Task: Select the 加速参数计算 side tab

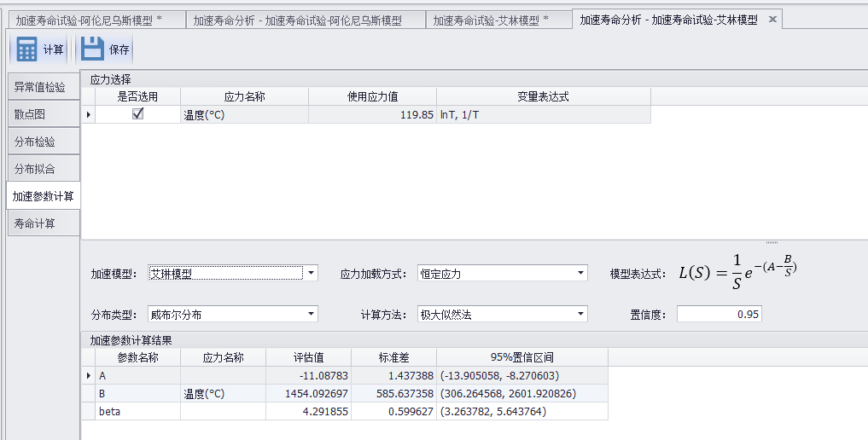Action: pos(44,196)
